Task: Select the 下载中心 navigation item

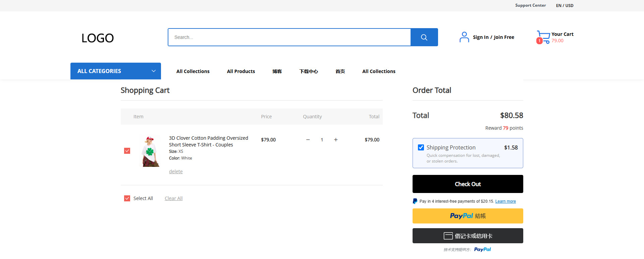Action: [x=309, y=71]
